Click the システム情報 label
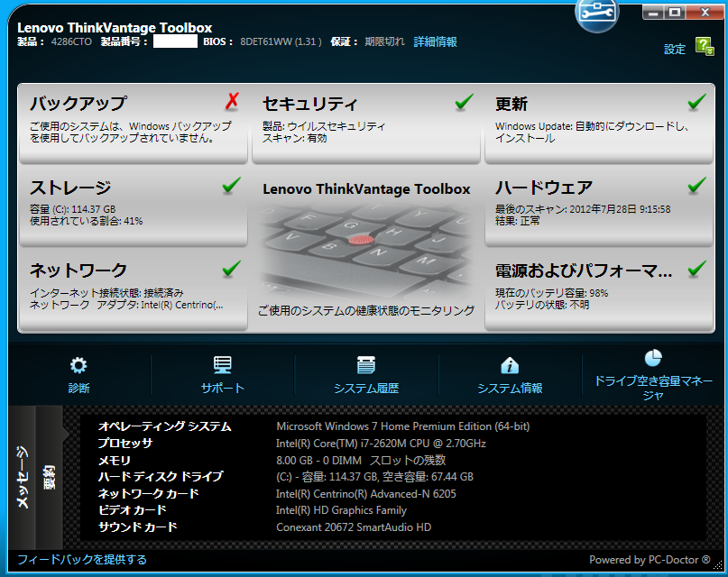This screenshot has width=728, height=577. (510, 388)
